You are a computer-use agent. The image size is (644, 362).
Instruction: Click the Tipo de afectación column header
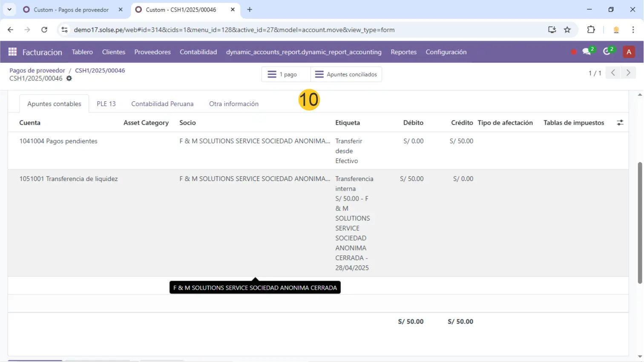pos(505,123)
